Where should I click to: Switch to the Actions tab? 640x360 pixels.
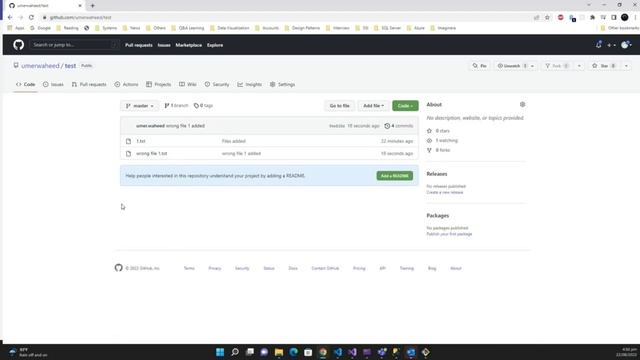(127, 84)
